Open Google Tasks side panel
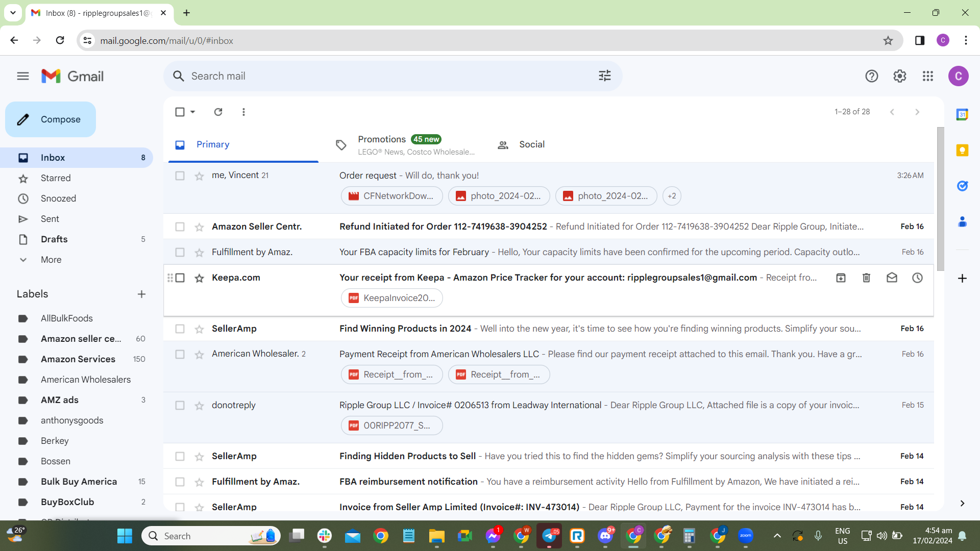 click(x=962, y=186)
